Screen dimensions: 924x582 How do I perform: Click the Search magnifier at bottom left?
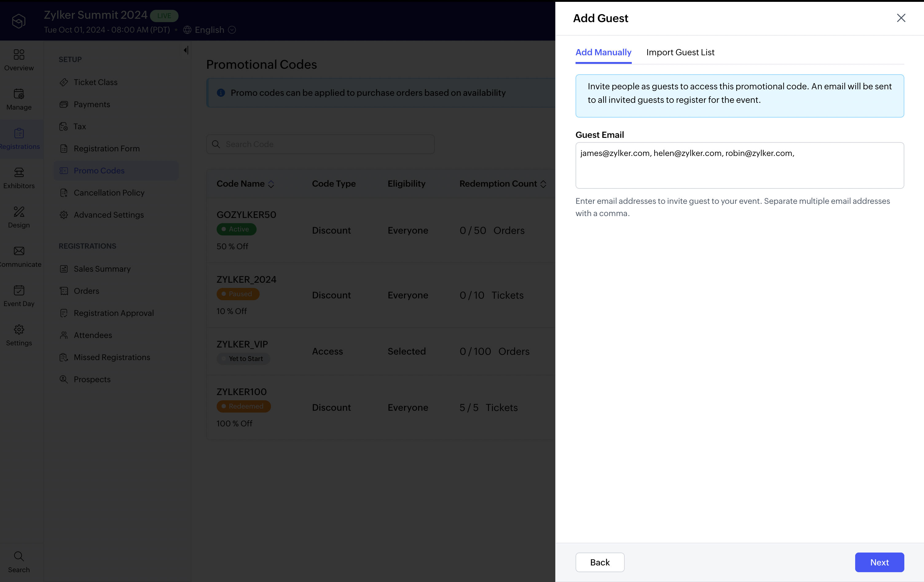19,557
